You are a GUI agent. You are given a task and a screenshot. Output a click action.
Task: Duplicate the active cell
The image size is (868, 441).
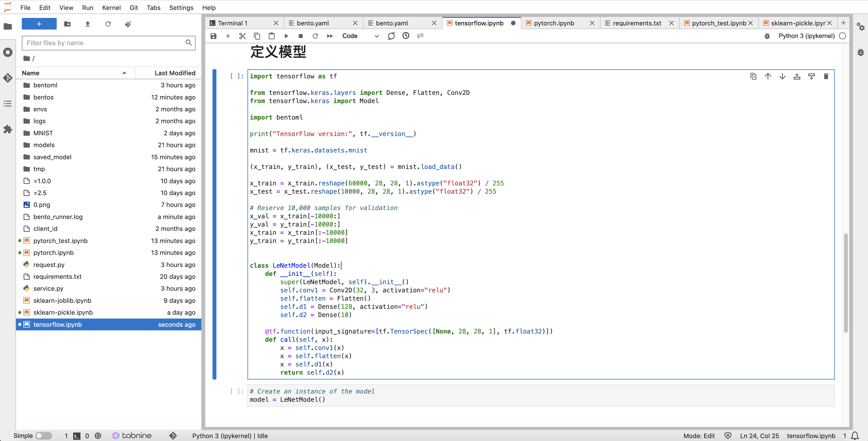coord(753,76)
